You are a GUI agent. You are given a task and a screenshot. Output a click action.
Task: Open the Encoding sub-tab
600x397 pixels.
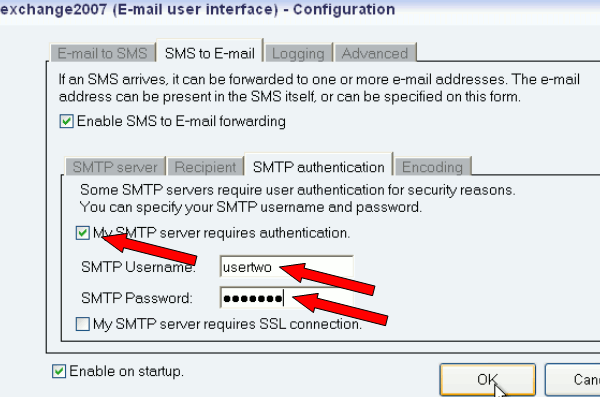432,167
